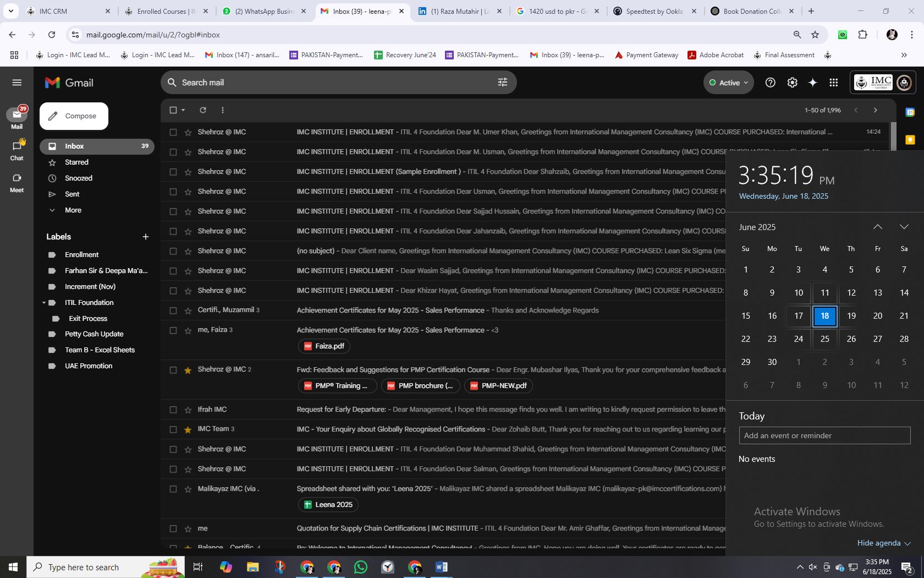Open the Snoozed folder

(79, 178)
